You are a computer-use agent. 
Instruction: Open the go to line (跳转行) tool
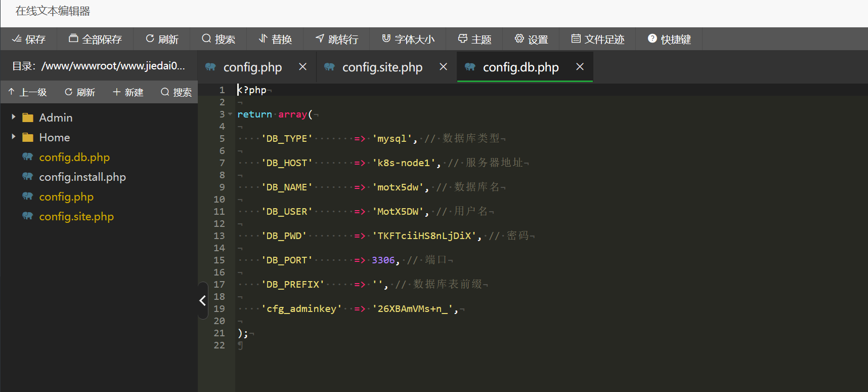click(x=336, y=39)
